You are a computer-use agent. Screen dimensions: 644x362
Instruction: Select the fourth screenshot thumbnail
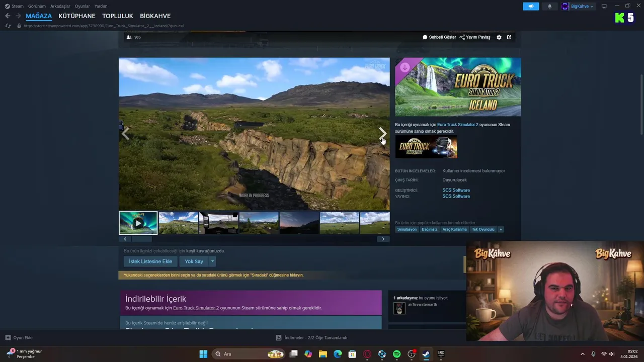(259, 223)
